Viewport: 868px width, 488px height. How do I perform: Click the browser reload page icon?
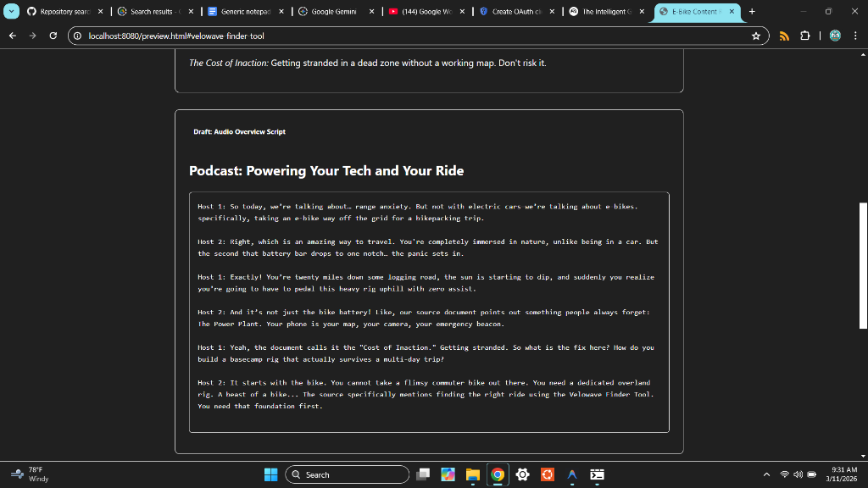(x=53, y=36)
